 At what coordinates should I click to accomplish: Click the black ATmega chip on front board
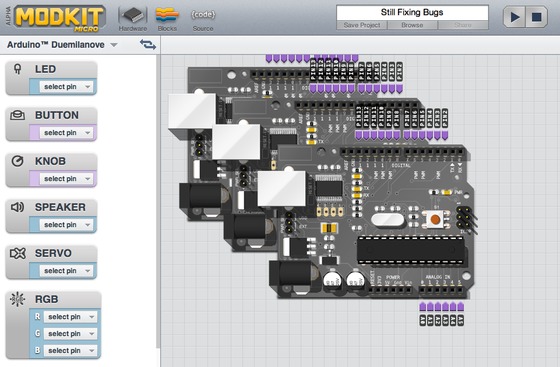point(411,251)
